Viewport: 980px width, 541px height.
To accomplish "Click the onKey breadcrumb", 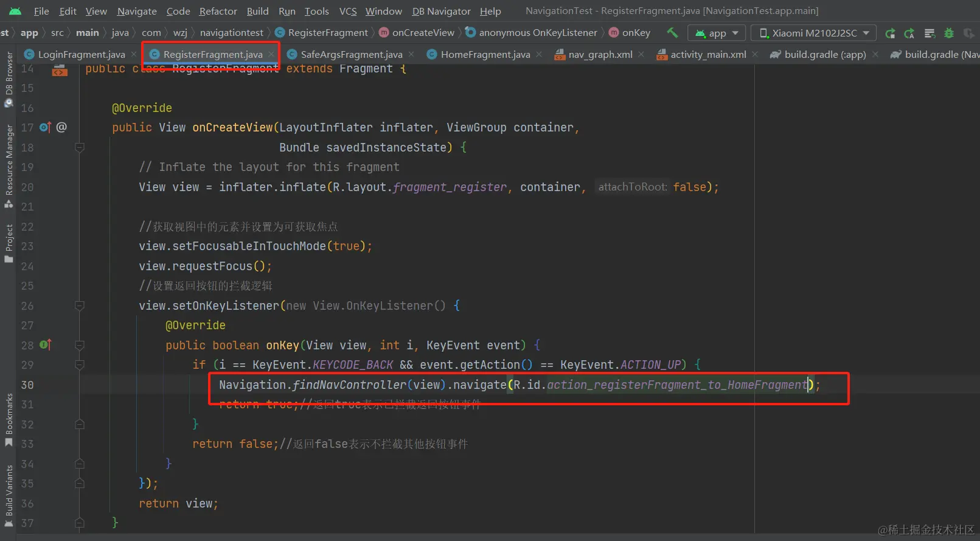I will [x=630, y=33].
